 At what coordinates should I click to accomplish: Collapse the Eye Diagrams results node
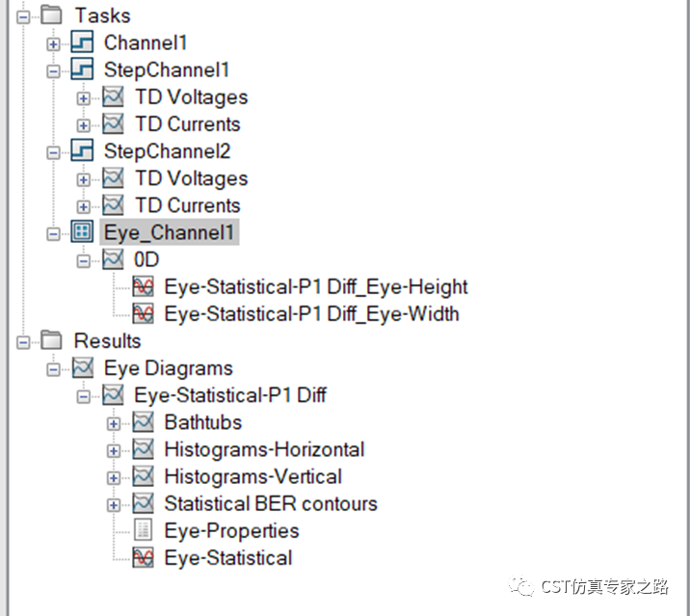(x=52, y=369)
